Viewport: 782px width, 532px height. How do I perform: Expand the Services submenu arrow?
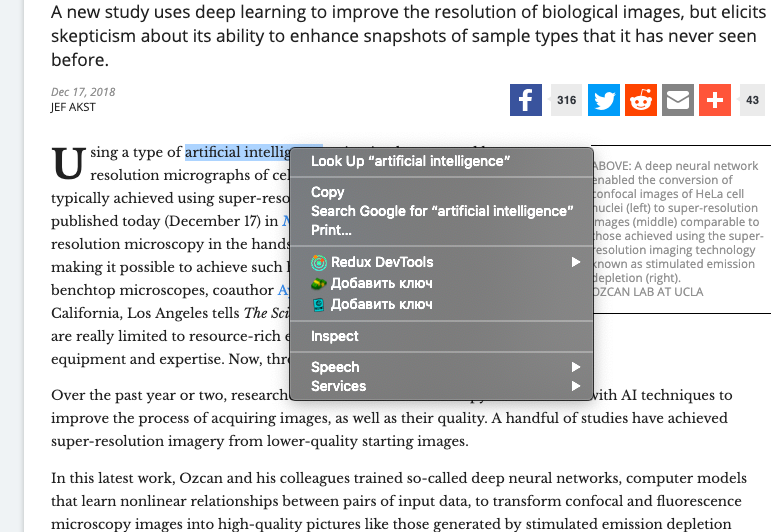pyautogui.click(x=576, y=386)
